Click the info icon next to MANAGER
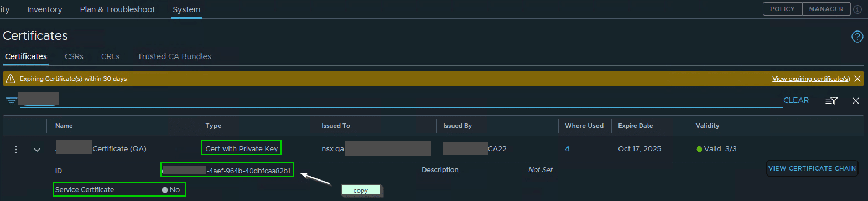The height and width of the screenshot is (201, 868). (857, 9)
